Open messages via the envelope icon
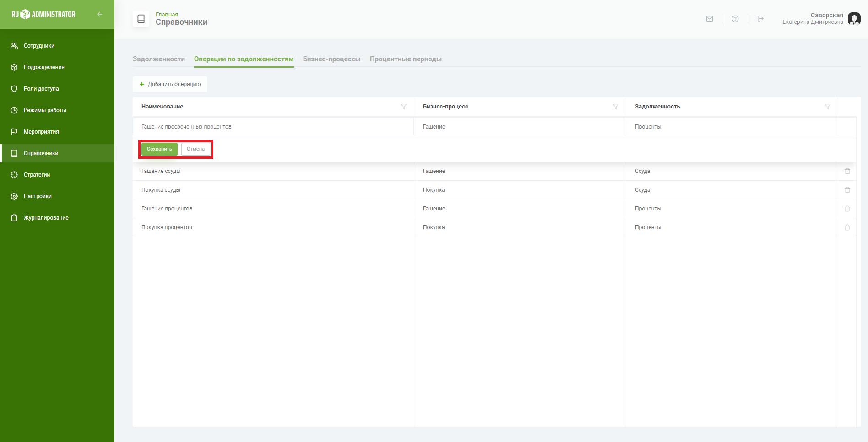 [x=710, y=19]
